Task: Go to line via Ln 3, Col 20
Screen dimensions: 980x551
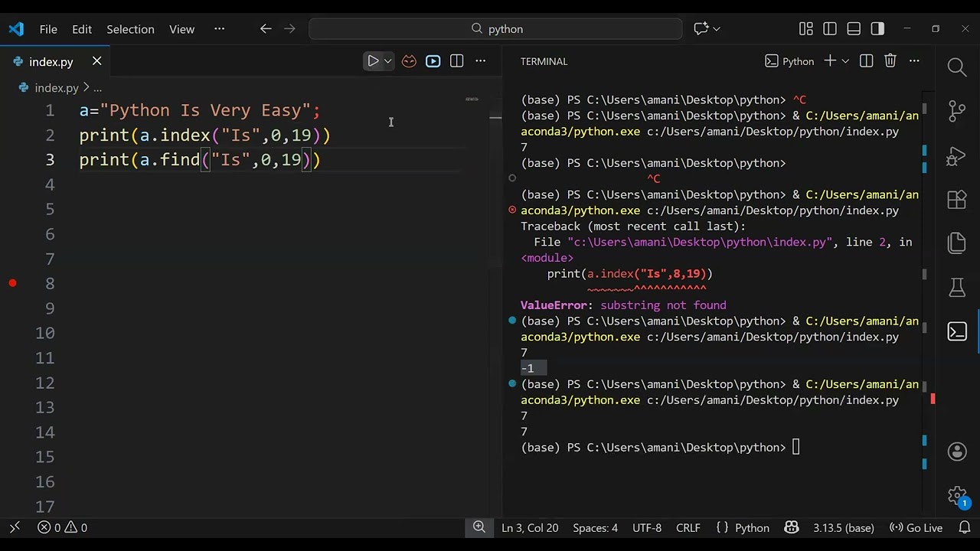Action: 530,527
